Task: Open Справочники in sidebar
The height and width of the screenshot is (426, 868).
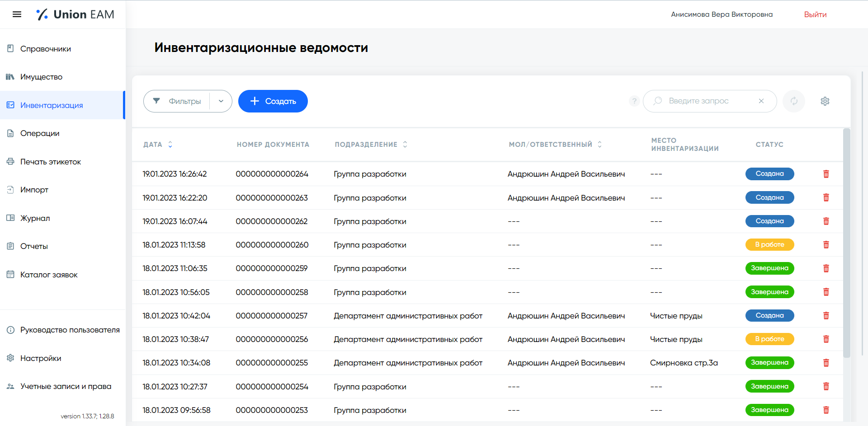Action: pos(45,49)
